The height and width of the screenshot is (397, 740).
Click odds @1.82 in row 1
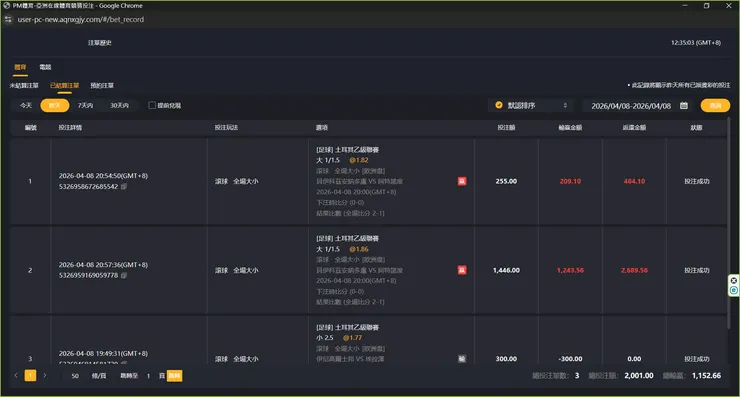[x=359, y=160]
